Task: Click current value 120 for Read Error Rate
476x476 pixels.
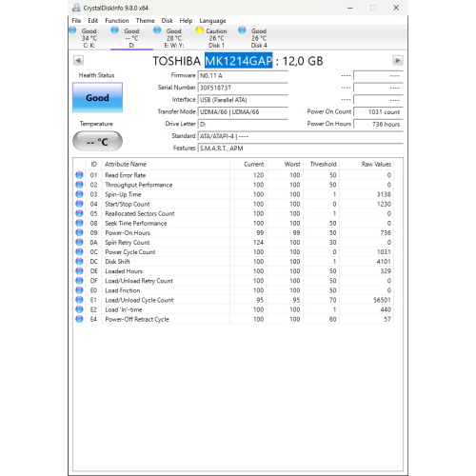Action: 258,175
